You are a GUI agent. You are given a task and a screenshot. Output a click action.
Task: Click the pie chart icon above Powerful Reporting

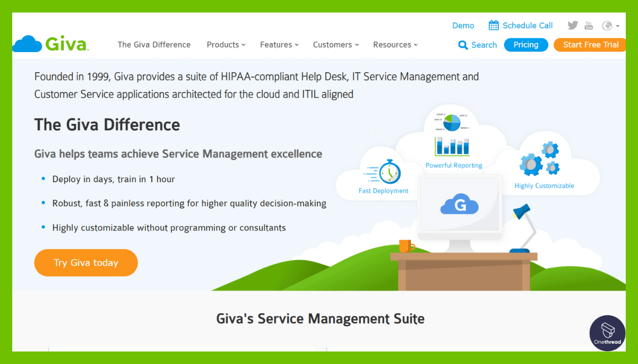pyautogui.click(x=451, y=121)
